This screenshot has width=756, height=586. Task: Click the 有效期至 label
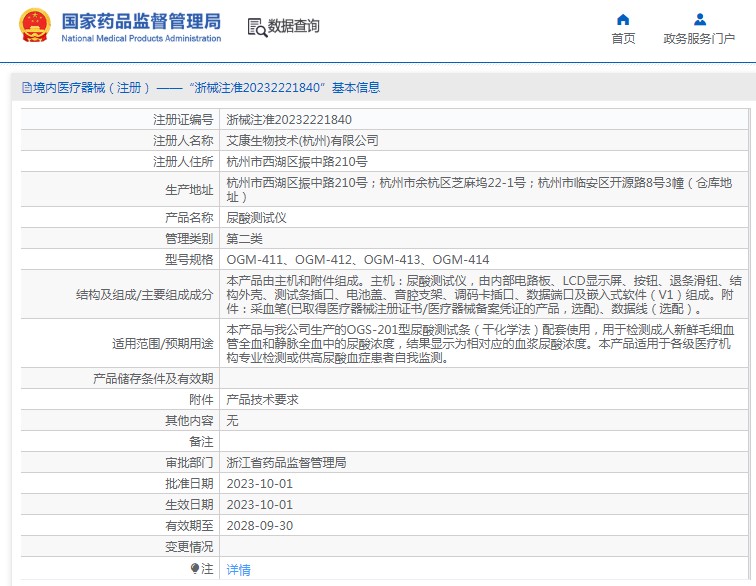[x=189, y=526]
